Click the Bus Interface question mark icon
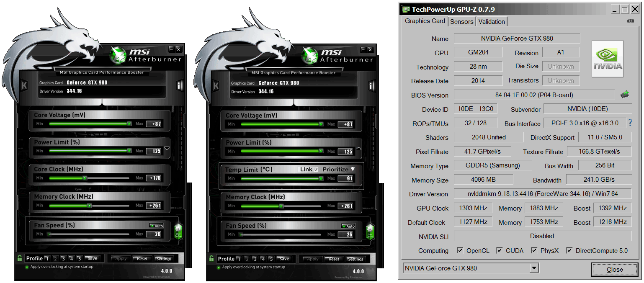 coord(630,123)
